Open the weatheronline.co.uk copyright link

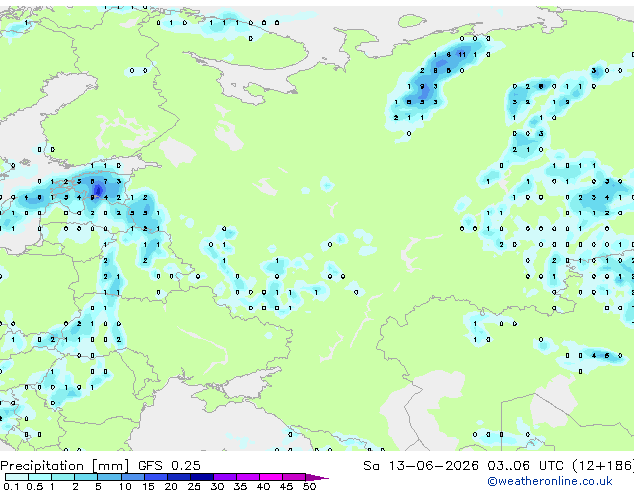point(550,481)
